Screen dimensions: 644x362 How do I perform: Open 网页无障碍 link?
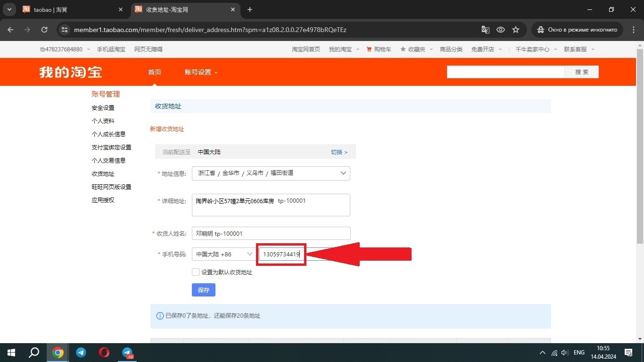[149, 49]
